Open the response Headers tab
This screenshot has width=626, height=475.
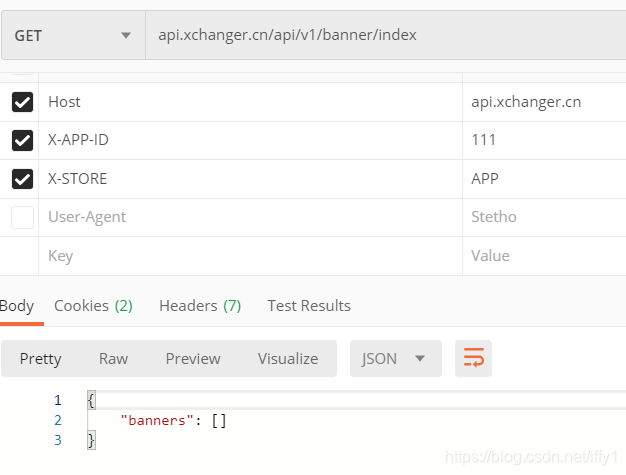pos(200,306)
